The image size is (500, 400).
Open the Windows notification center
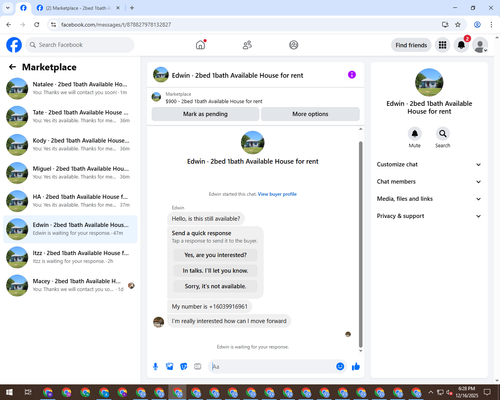487,392
